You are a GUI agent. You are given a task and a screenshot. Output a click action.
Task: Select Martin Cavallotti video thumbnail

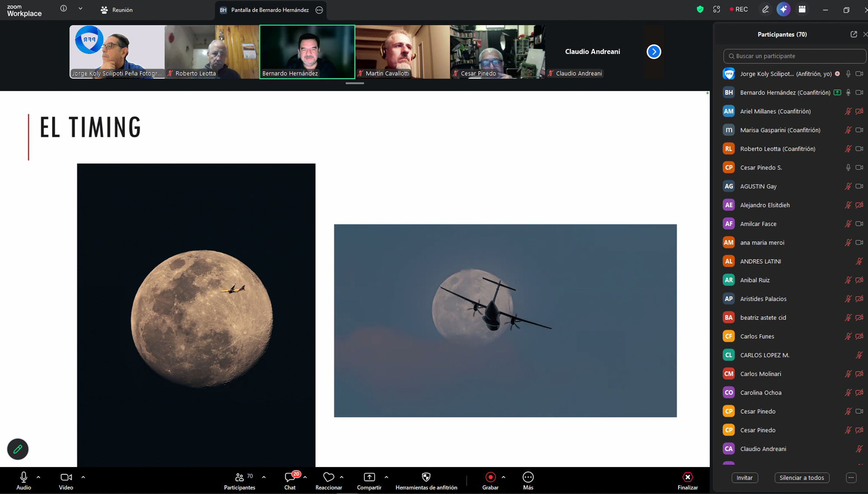[402, 52]
